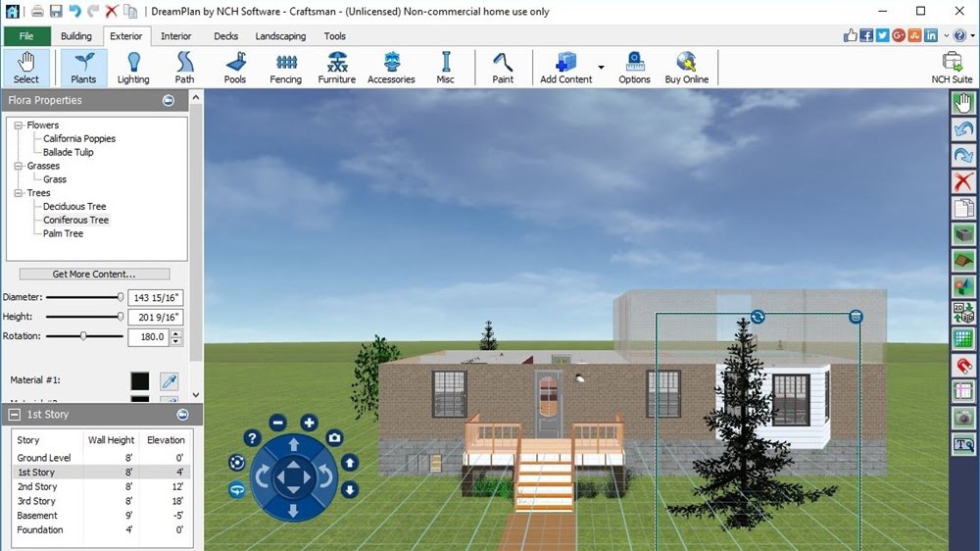Switch to the Building tab

(x=75, y=36)
